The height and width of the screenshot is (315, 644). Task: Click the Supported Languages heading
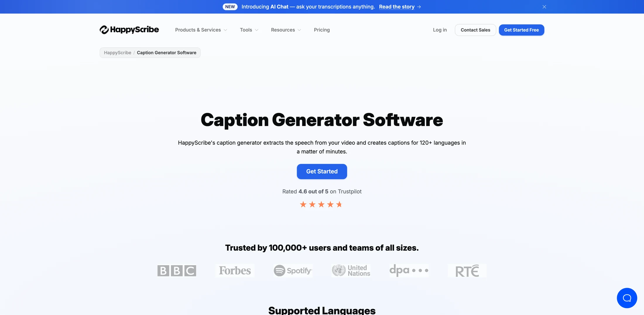(322, 310)
